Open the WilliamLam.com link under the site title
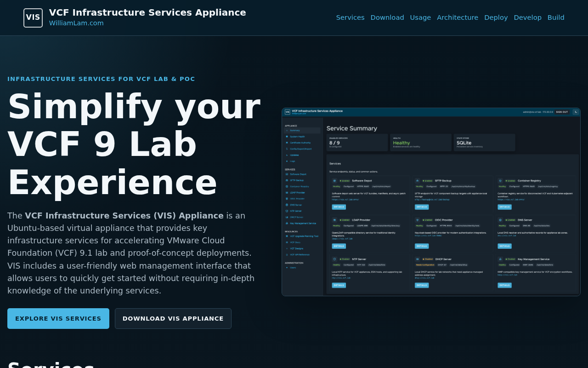This screenshot has height=368, width=588. point(76,23)
